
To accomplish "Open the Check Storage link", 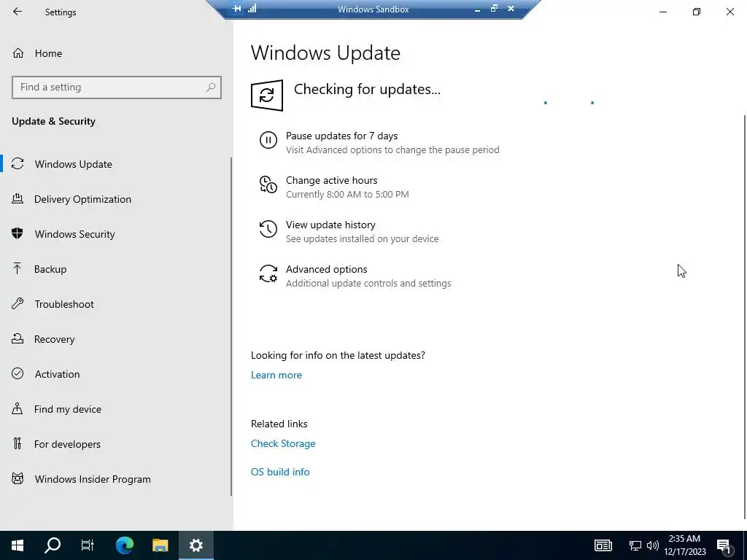I will [x=283, y=443].
